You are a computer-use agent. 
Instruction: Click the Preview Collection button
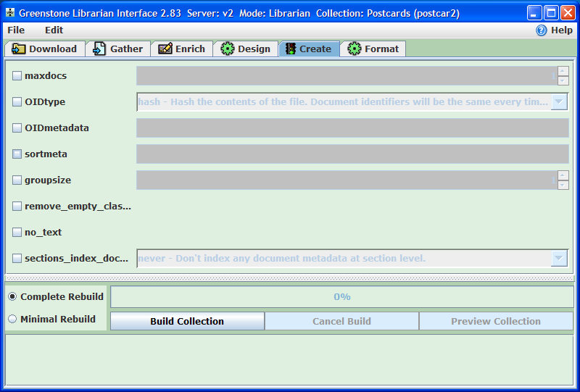tap(496, 321)
